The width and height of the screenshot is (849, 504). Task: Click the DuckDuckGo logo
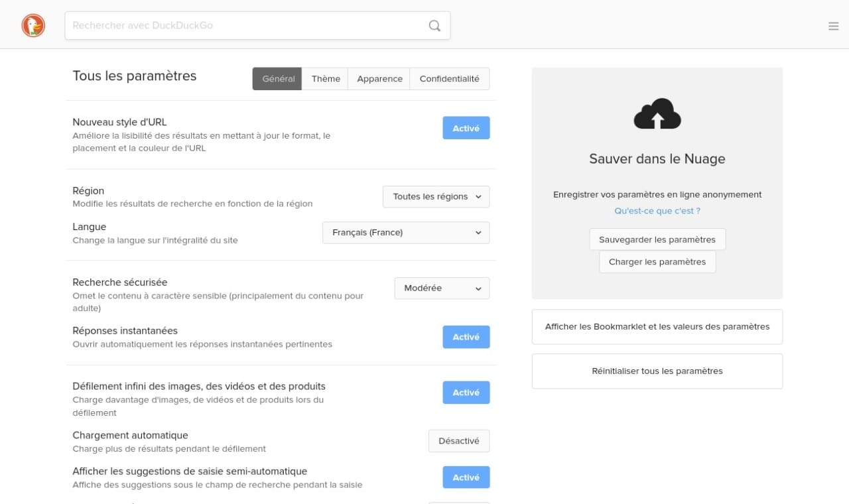[x=33, y=25]
